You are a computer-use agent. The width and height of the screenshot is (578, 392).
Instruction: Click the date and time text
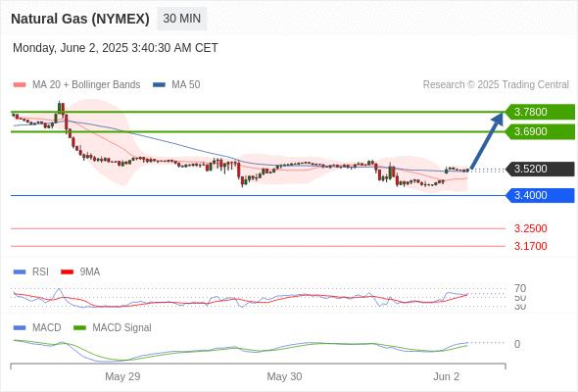click(x=116, y=48)
